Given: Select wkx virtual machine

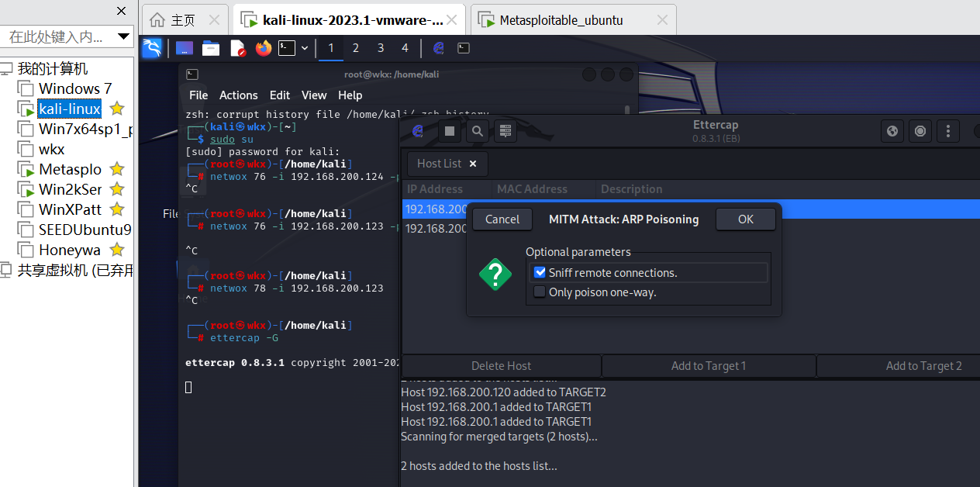Looking at the screenshot, I should tap(52, 149).
